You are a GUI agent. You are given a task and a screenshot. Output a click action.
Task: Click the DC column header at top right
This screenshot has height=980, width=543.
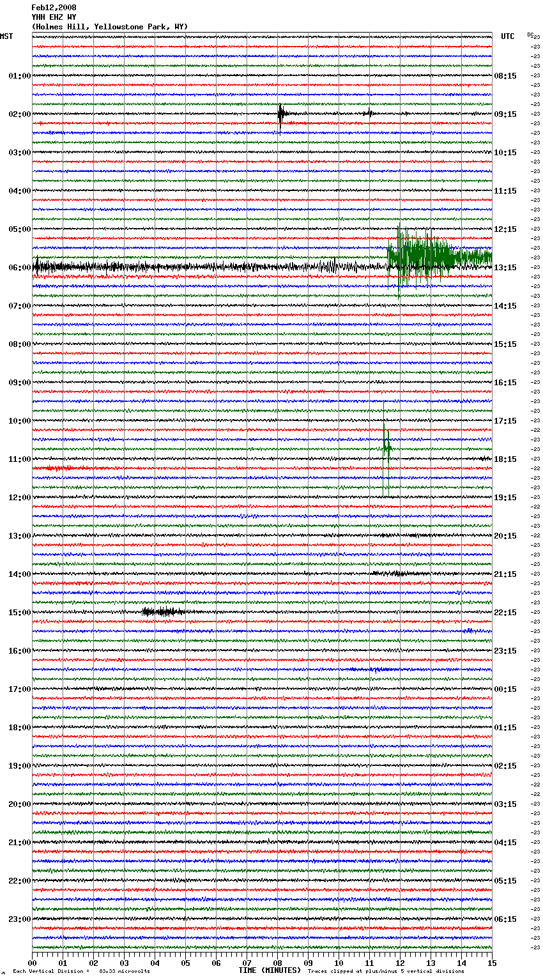pyautogui.click(x=530, y=34)
